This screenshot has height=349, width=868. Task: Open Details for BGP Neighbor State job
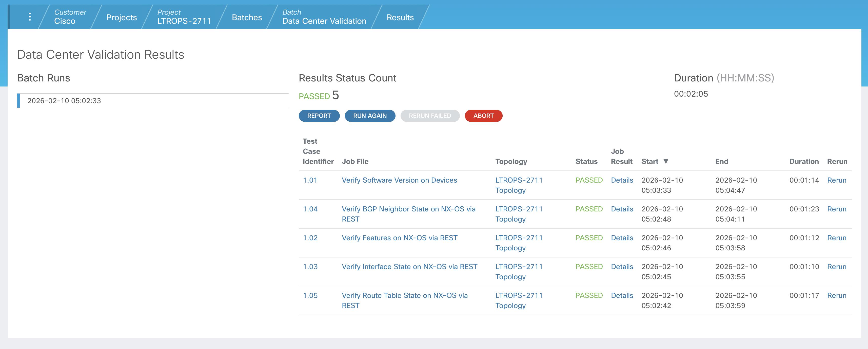click(x=622, y=209)
